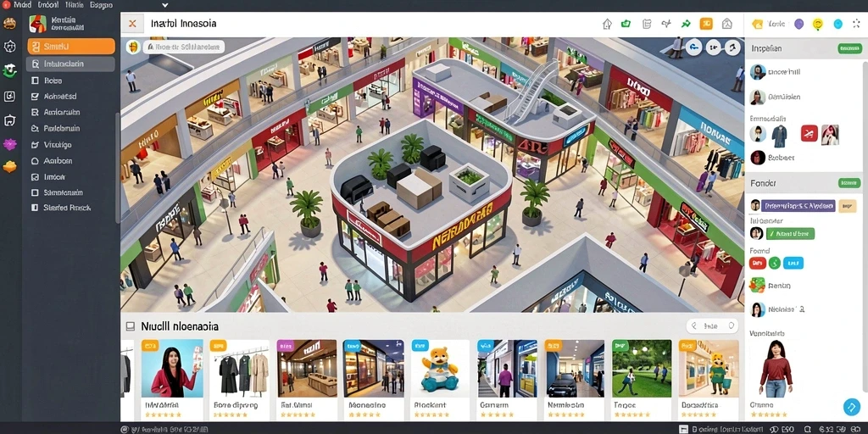The width and height of the screenshot is (868, 434).
Task: Click the red pill tag in the right panel
Action: click(x=757, y=263)
